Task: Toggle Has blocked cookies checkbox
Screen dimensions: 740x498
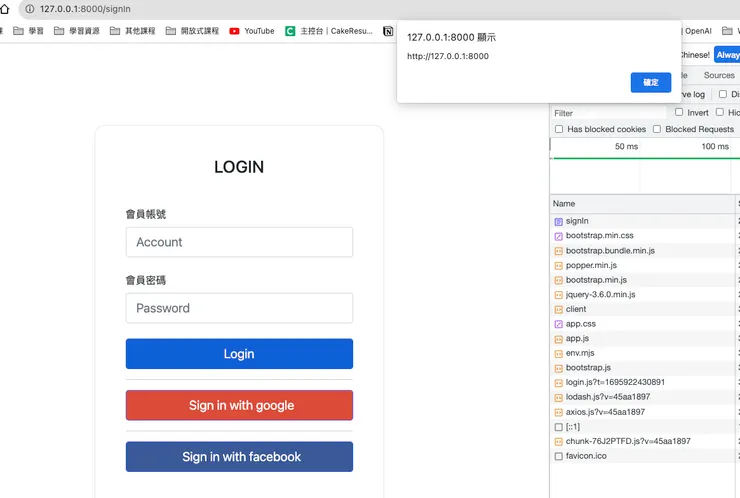Action: click(x=559, y=129)
